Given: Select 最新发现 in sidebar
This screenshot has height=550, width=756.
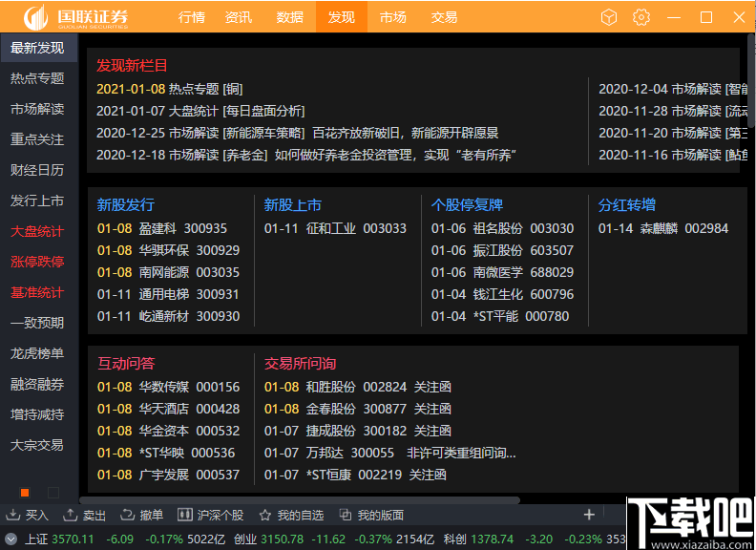Looking at the screenshot, I should point(37,48).
